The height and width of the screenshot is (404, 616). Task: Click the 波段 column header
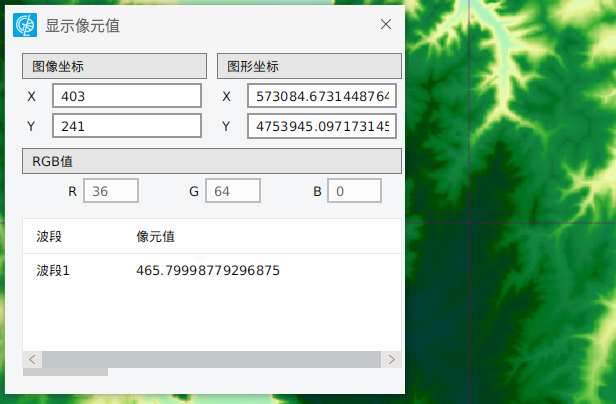pos(50,237)
